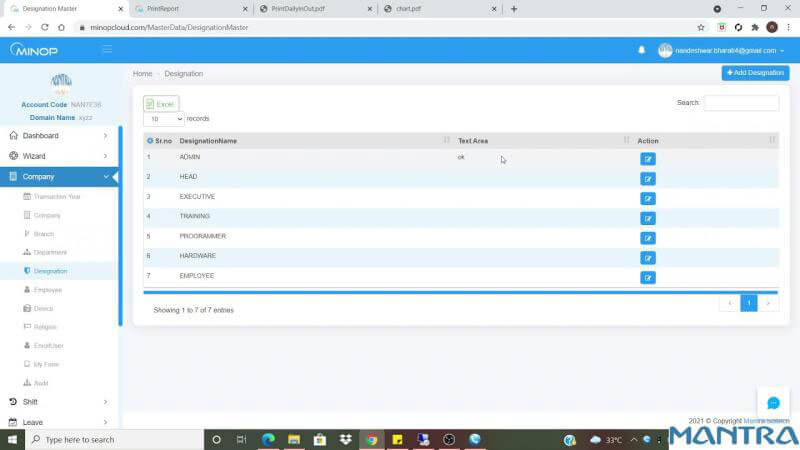Click the Add Designation button
The height and width of the screenshot is (450, 800).
click(755, 73)
